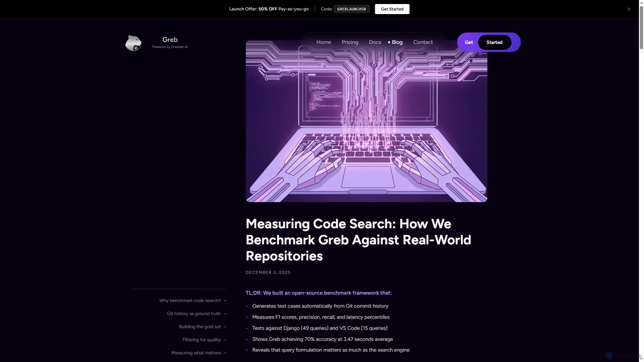Jump to Why benchmark code search? section
Image resolution: width=644 pixels, height=362 pixels.
coord(190,301)
